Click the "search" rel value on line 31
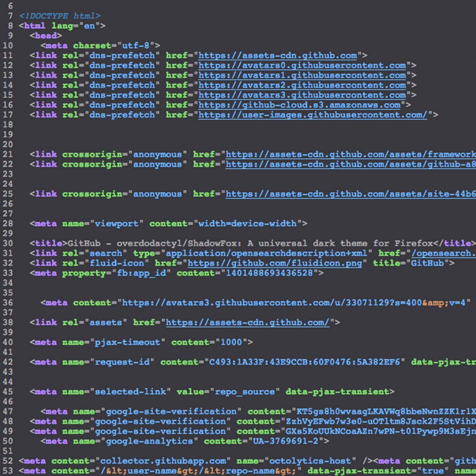The image size is (476, 476). coord(106,253)
